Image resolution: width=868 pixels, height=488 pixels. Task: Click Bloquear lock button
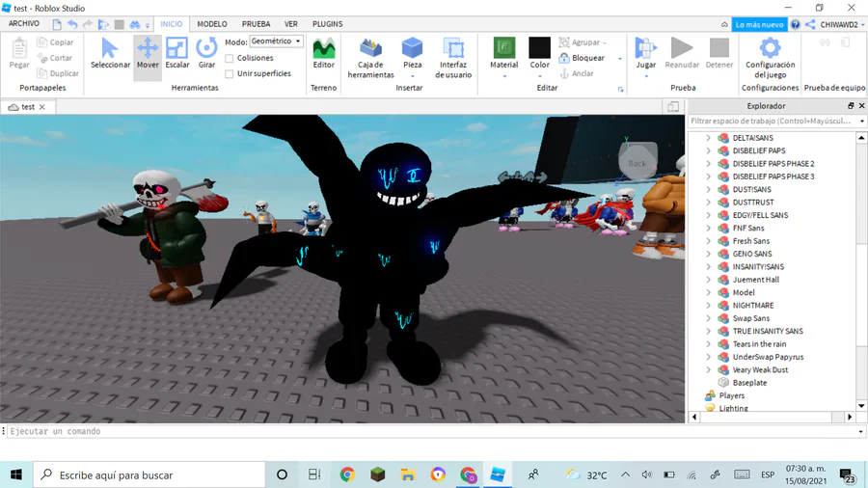point(582,58)
